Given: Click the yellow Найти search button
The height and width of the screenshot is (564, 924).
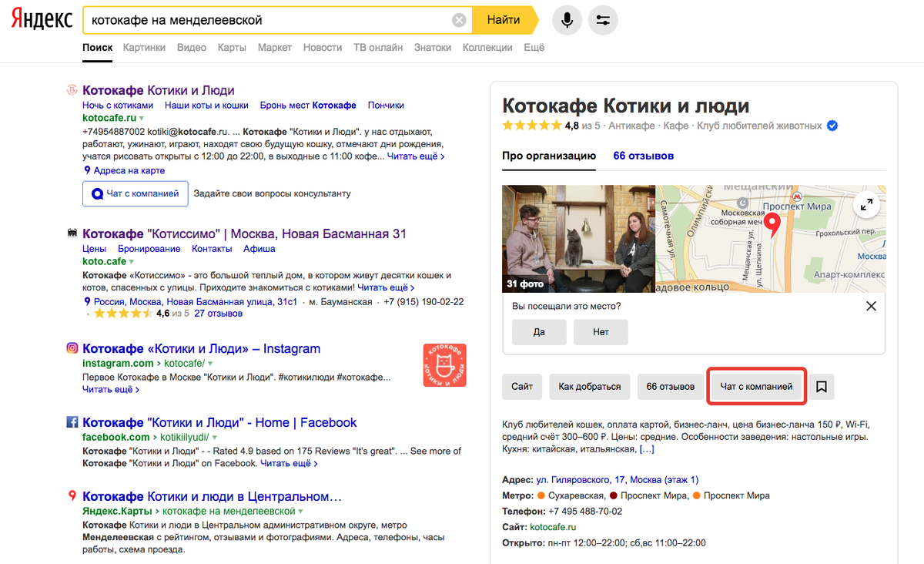Looking at the screenshot, I should [504, 20].
